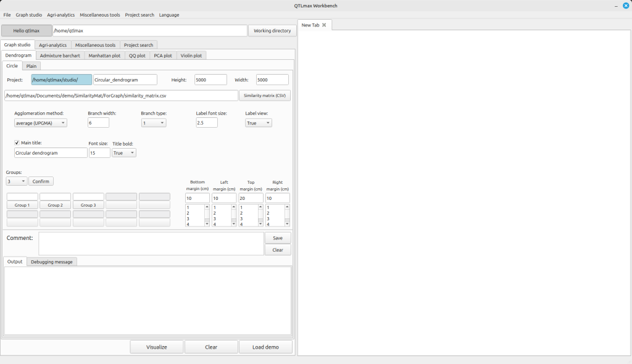
Task: Close the New Tab tab
Action: pos(324,25)
